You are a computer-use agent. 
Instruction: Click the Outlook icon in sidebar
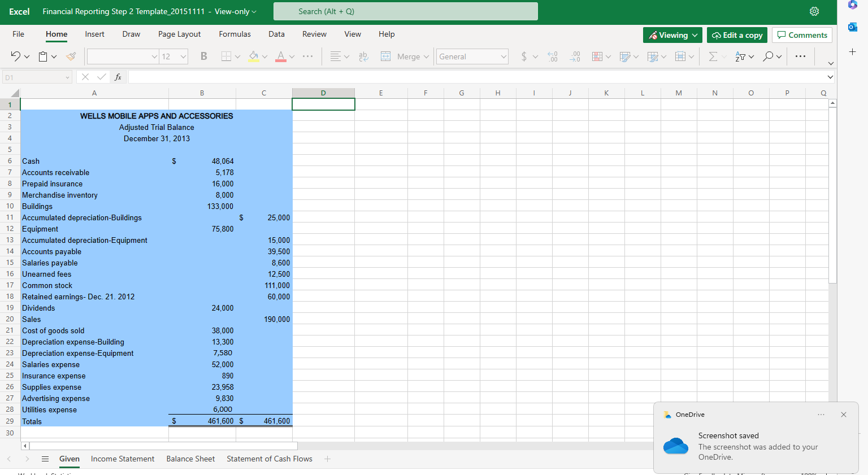853,27
